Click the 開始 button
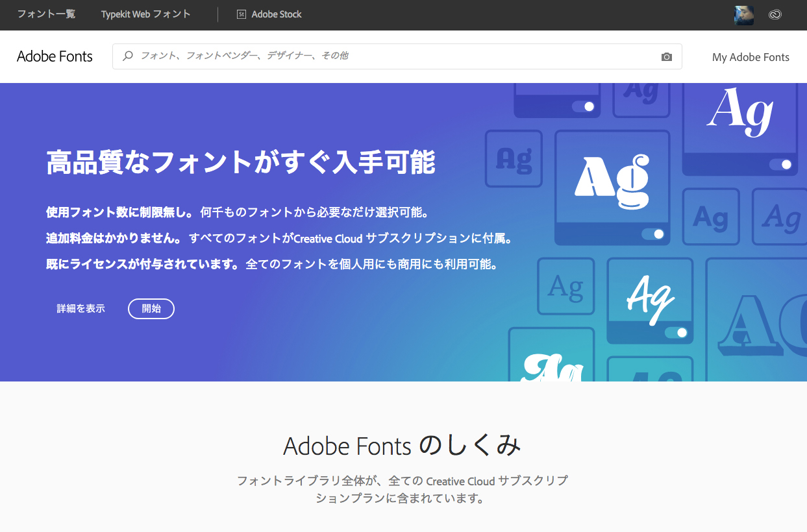 click(x=151, y=309)
